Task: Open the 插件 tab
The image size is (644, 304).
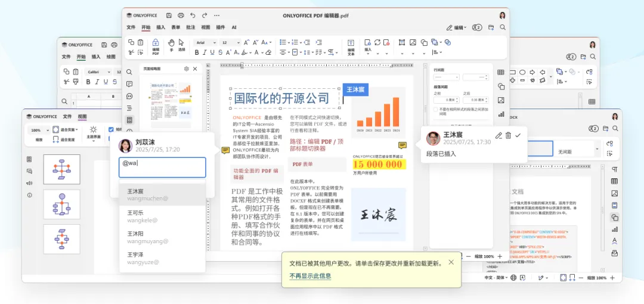Action: coord(221,27)
